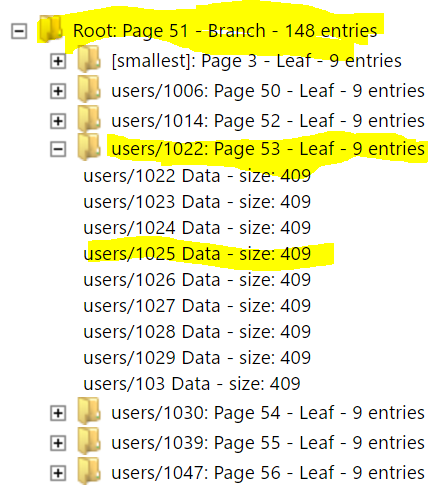The image size is (445, 485).
Task: Click the Root Page 51 folder icon
Action: 50,29
